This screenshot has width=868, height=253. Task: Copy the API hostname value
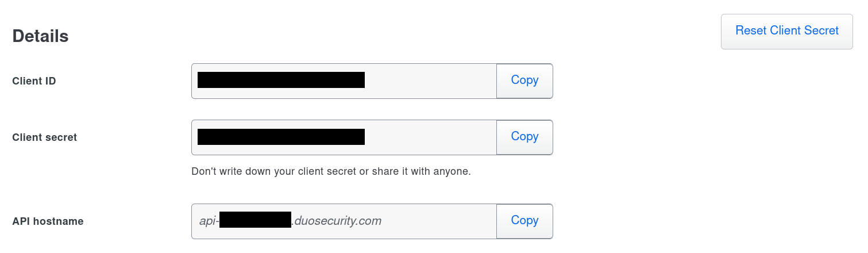[524, 221]
